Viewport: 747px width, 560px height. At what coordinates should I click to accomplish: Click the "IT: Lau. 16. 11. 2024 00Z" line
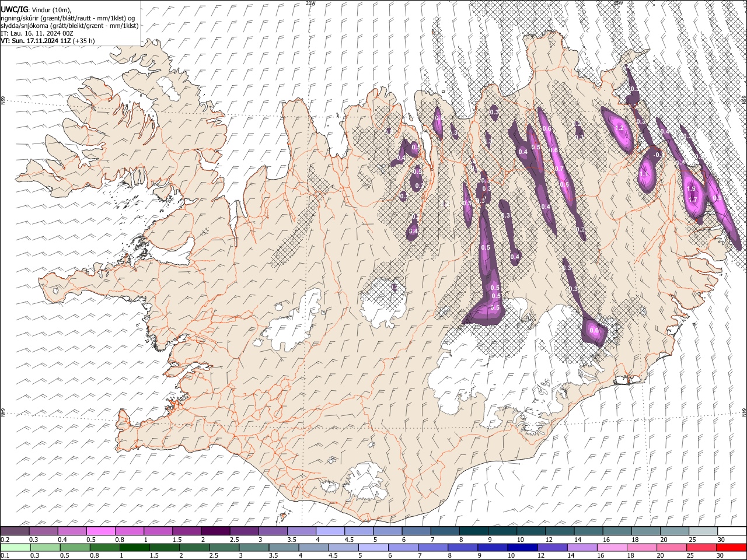pyautogui.click(x=37, y=33)
